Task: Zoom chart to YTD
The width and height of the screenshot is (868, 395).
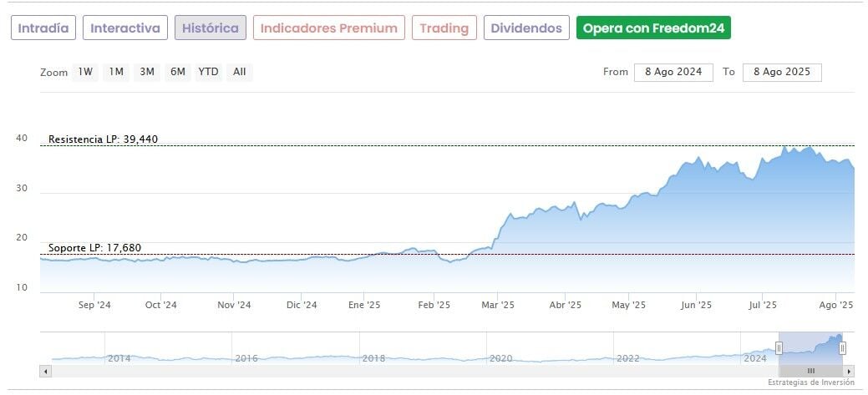Action: (x=208, y=72)
